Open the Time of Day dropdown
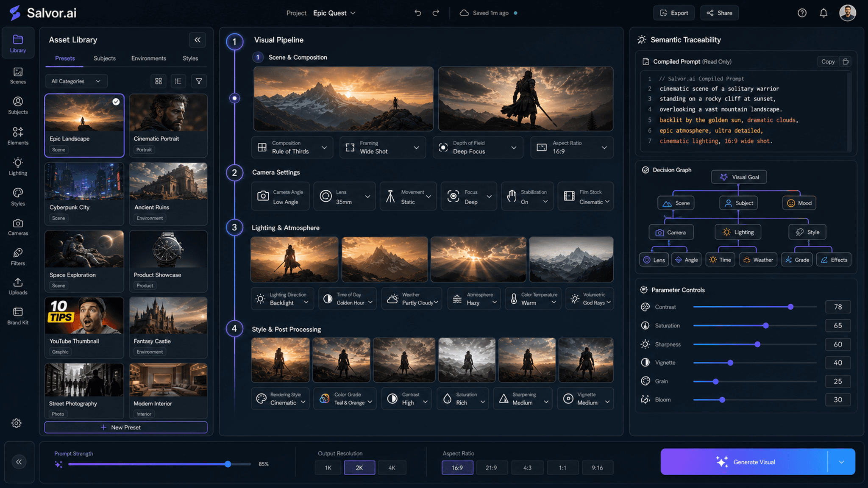The width and height of the screenshot is (868, 488). pyautogui.click(x=348, y=299)
